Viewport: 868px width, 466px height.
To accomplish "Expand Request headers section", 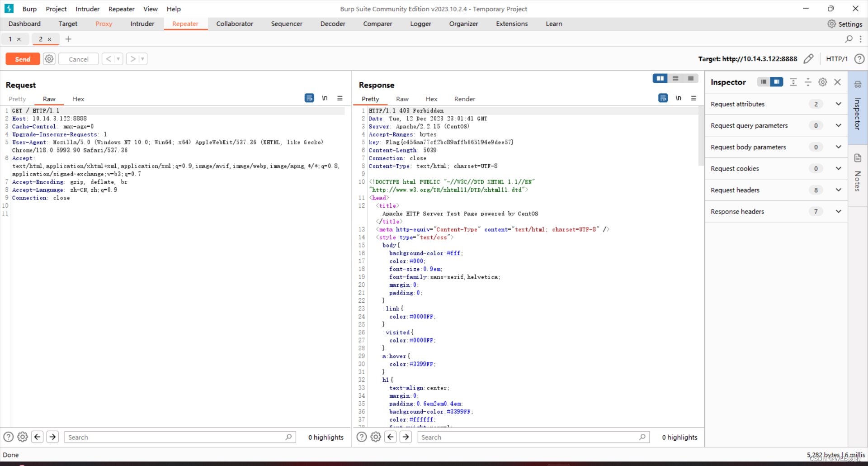I will (776, 190).
